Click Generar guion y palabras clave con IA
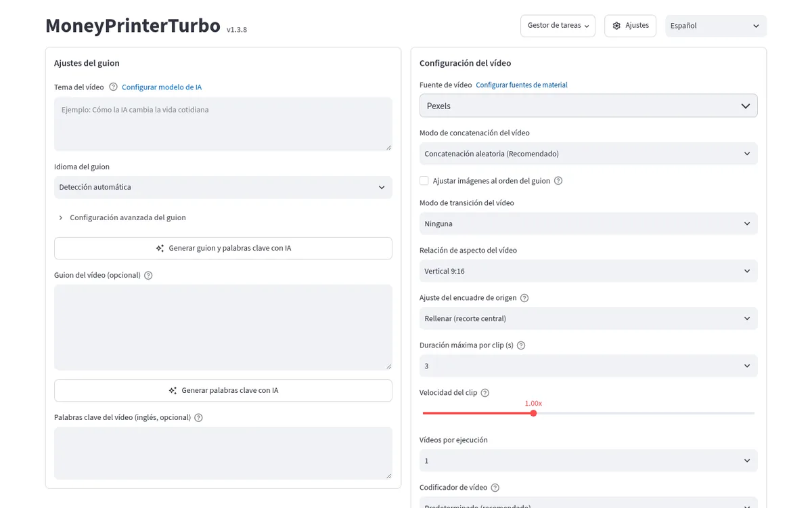 [x=223, y=248]
